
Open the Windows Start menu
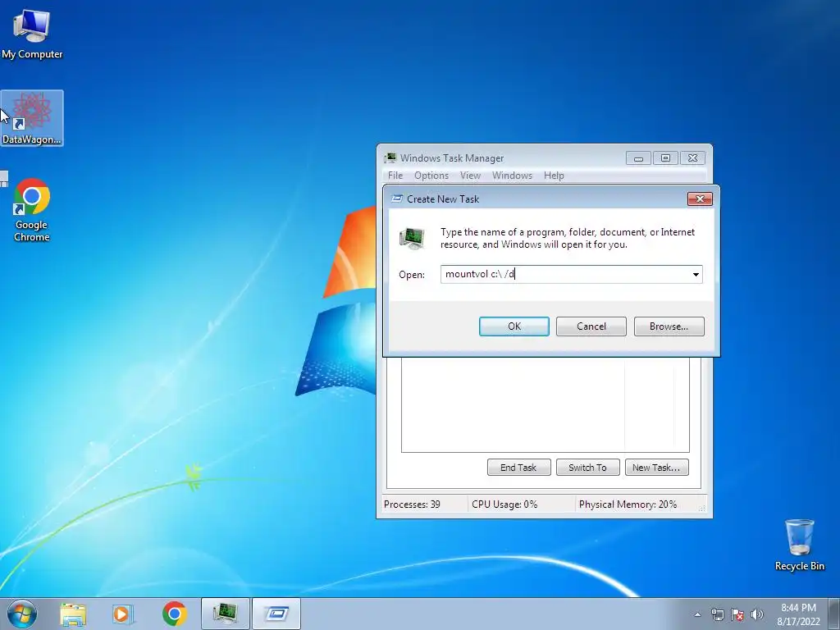(x=22, y=614)
